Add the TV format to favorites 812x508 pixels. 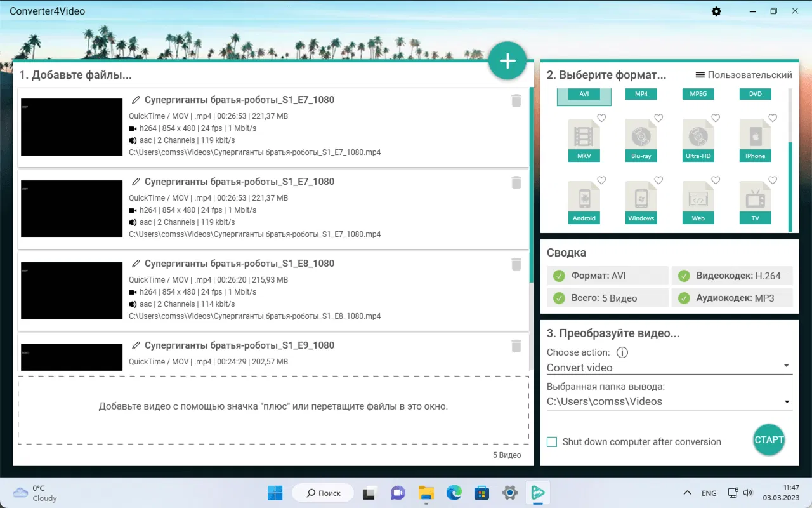(773, 180)
